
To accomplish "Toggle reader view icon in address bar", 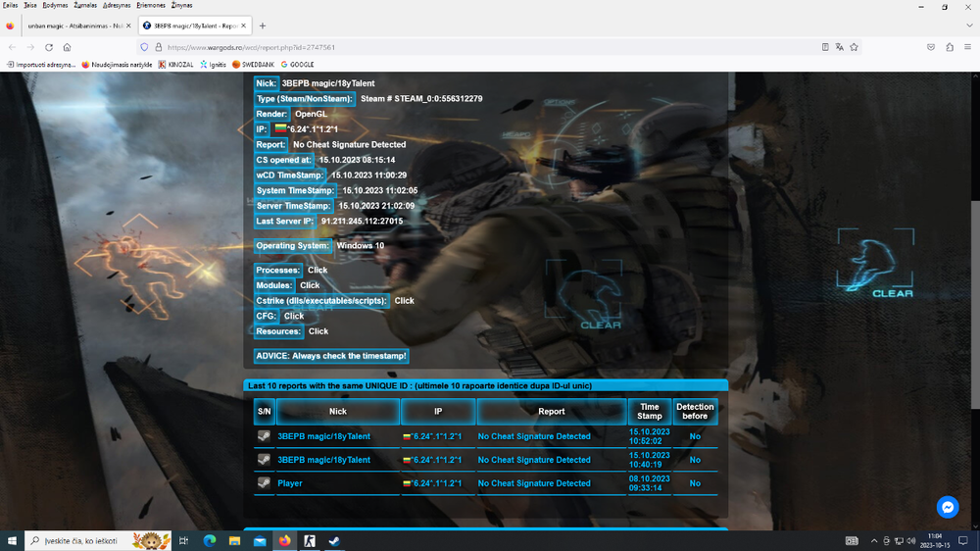I will [825, 47].
